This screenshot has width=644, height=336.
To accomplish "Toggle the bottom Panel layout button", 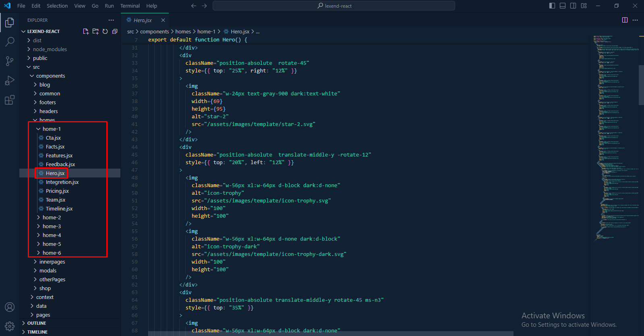I will pos(563,6).
